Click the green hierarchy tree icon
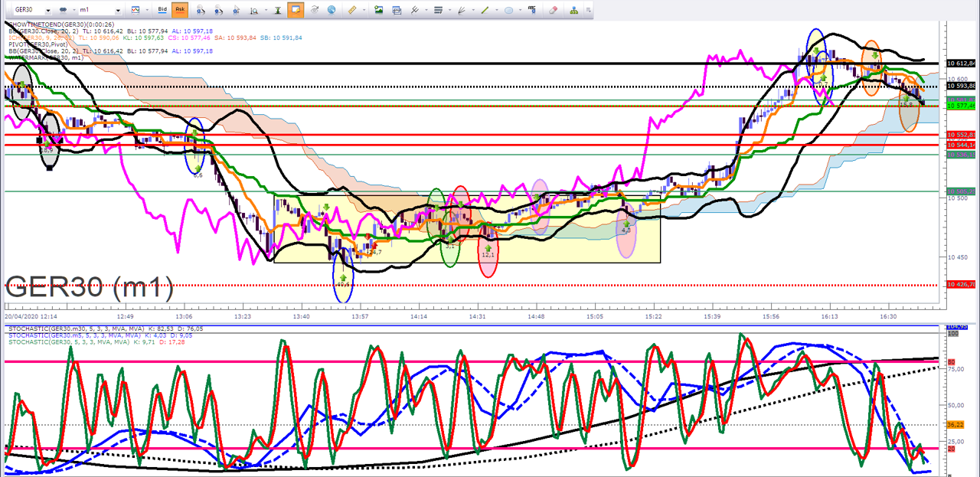The width and height of the screenshot is (980, 477). click(x=574, y=10)
